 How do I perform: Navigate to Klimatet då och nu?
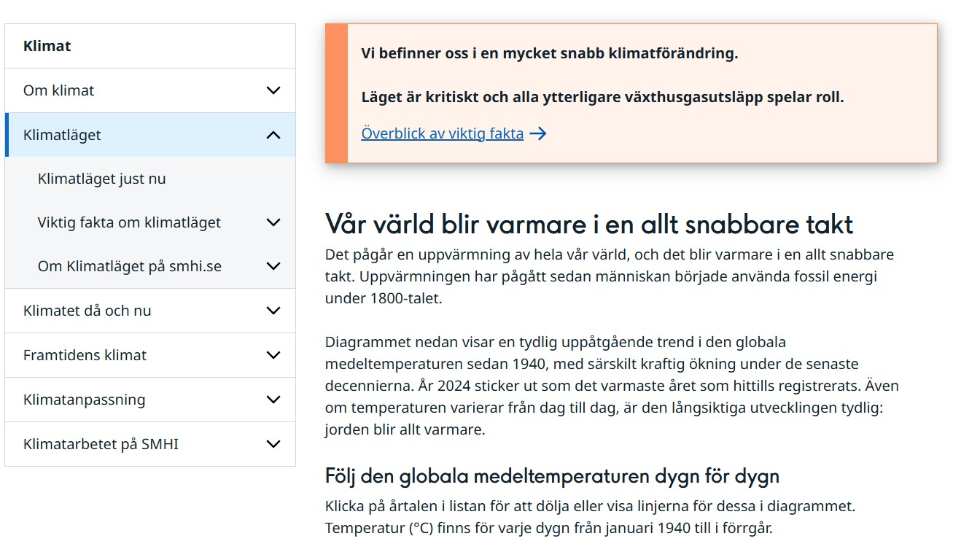[x=87, y=311]
